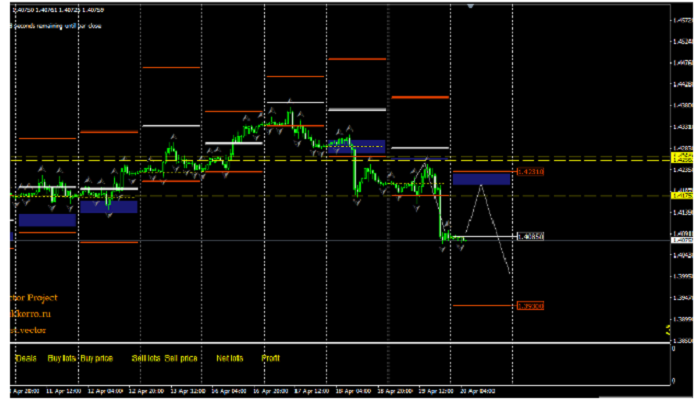Click the Buy lots label

[62, 357]
